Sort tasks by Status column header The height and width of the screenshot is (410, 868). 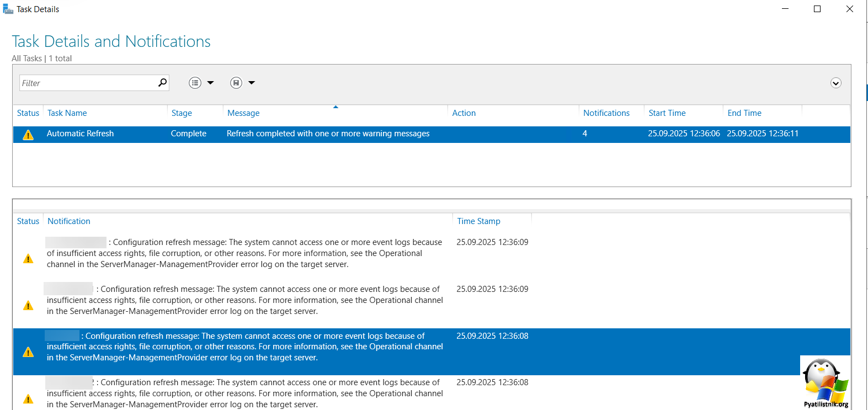click(28, 113)
